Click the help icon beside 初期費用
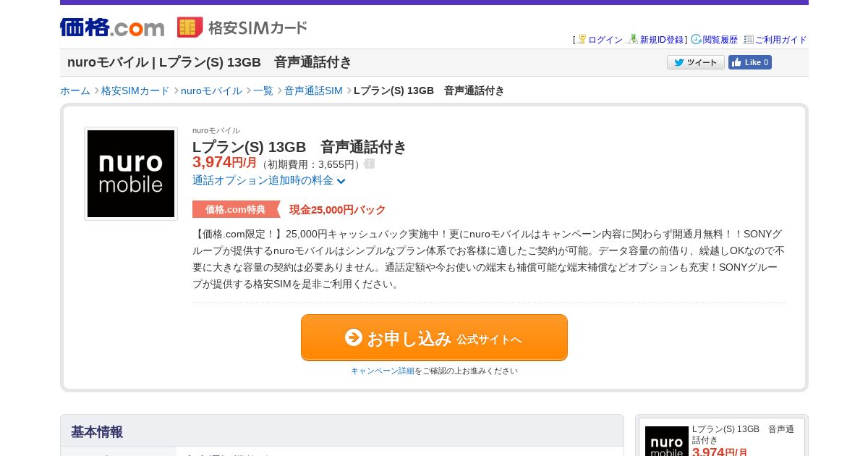Image resolution: width=868 pixels, height=456 pixels. pos(369,164)
